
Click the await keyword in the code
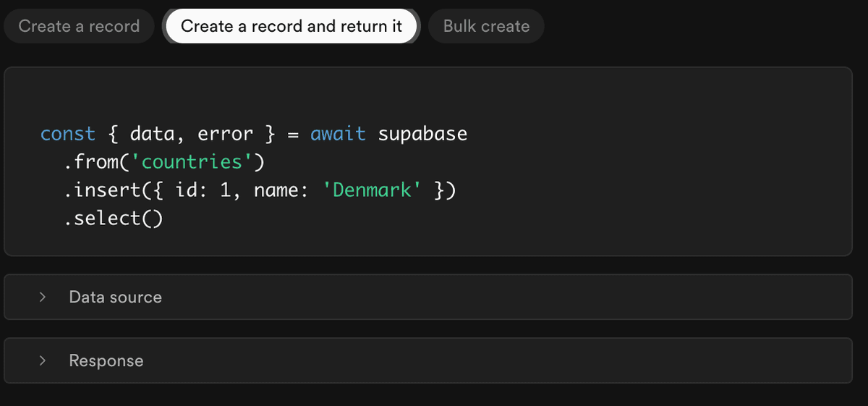(338, 134)
